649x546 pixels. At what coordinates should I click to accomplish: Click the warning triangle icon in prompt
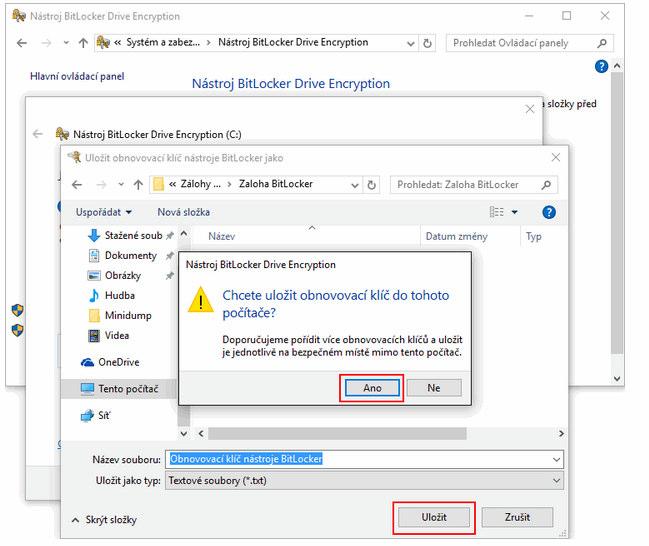pyautogui.click(x=201, y=300)
